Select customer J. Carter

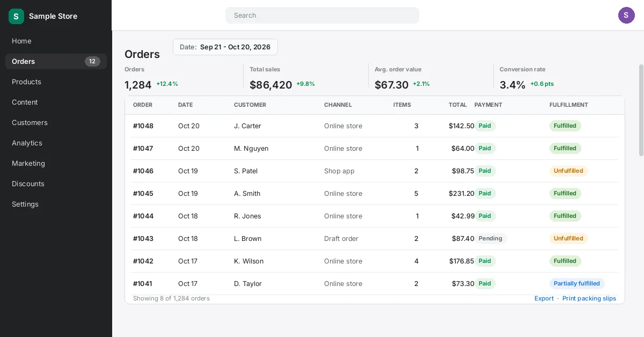click(247, 126)
